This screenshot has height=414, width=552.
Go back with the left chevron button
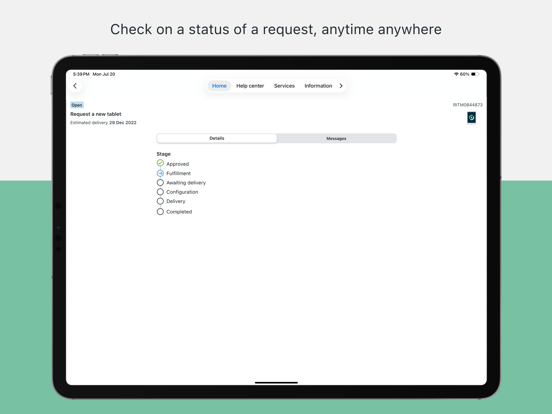[x=75, y=86]
